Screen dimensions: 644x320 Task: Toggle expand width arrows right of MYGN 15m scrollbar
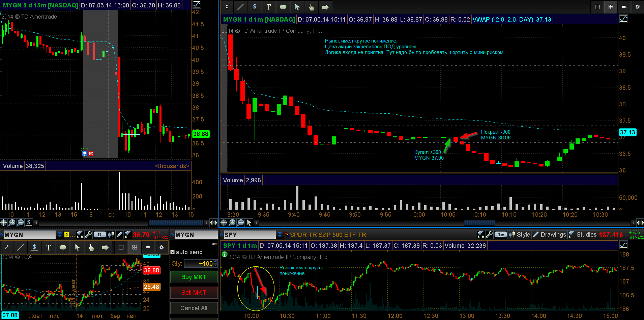click(x=213, y=222)
